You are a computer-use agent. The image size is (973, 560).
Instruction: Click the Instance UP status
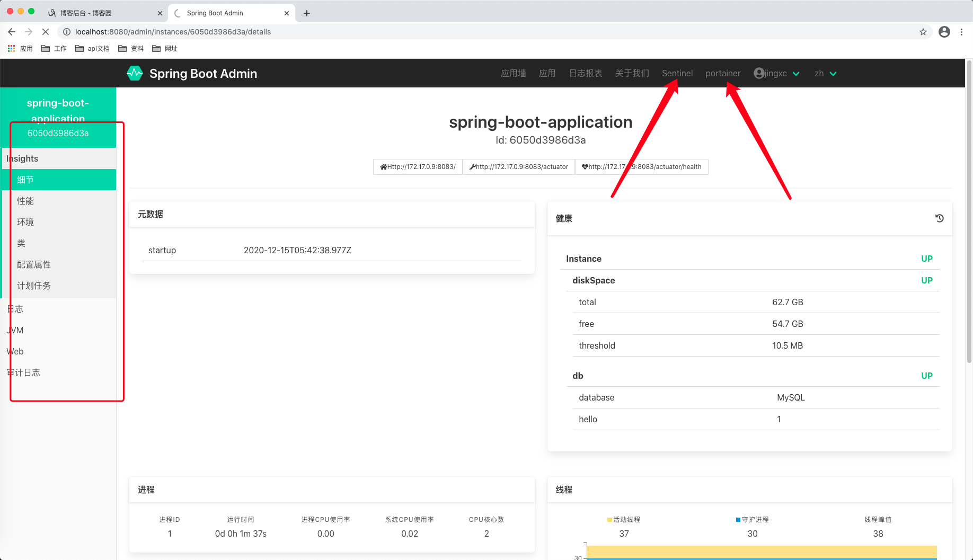(926, 259)
